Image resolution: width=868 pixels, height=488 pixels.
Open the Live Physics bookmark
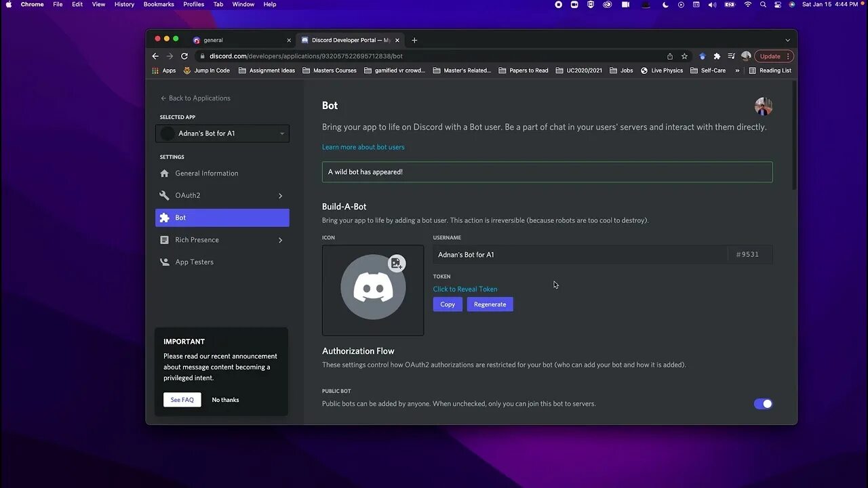662,70
